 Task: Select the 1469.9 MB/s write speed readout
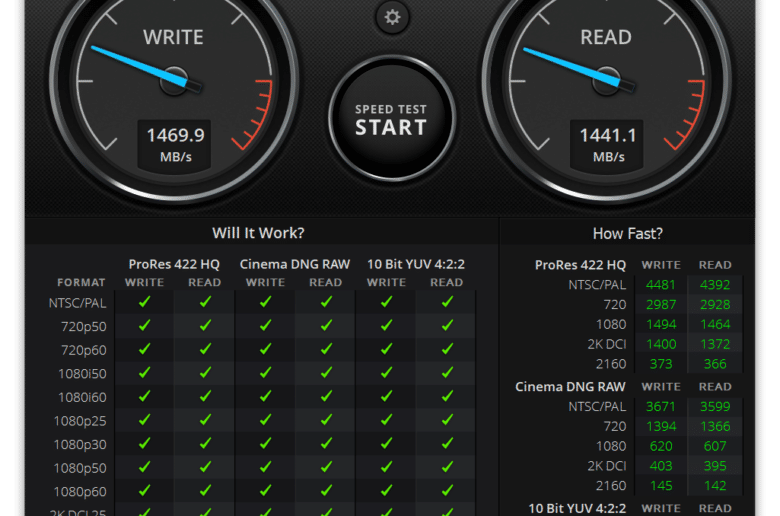pos(175,144)
